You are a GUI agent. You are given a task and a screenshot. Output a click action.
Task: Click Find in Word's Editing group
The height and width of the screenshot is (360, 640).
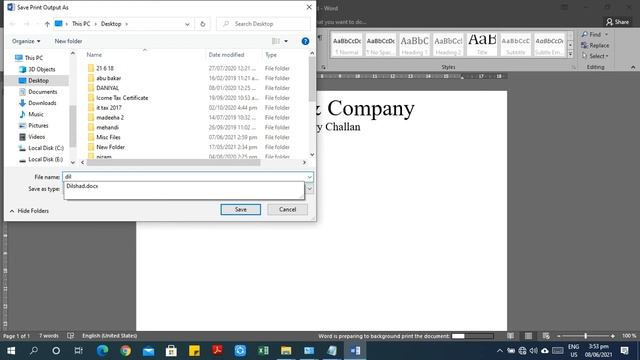point(594,35)
